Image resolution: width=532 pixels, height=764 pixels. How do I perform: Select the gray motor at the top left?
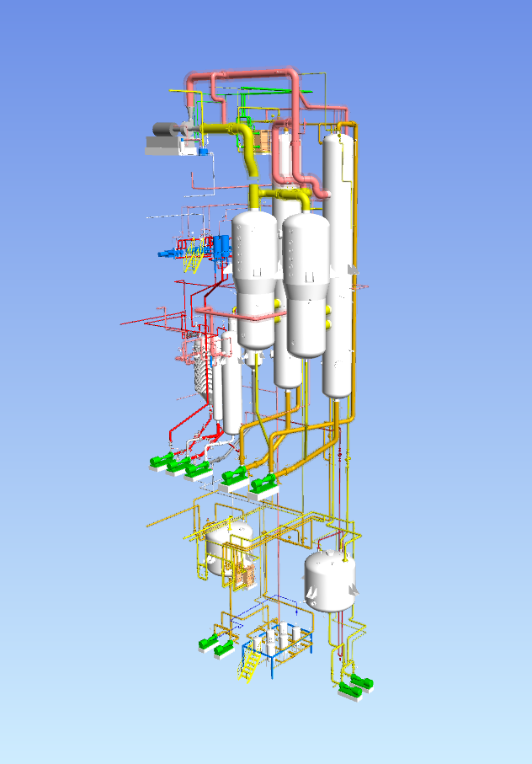(166, 129)
